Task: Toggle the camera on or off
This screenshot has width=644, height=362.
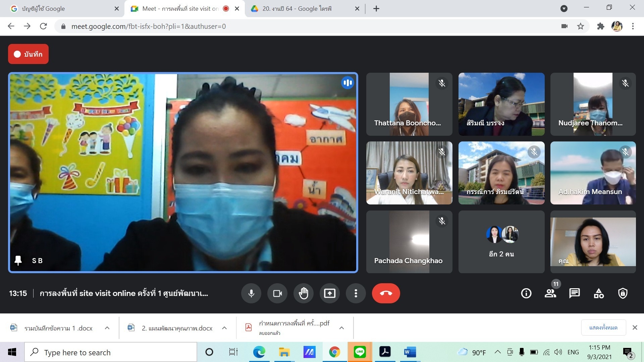Action: (277, 293)
